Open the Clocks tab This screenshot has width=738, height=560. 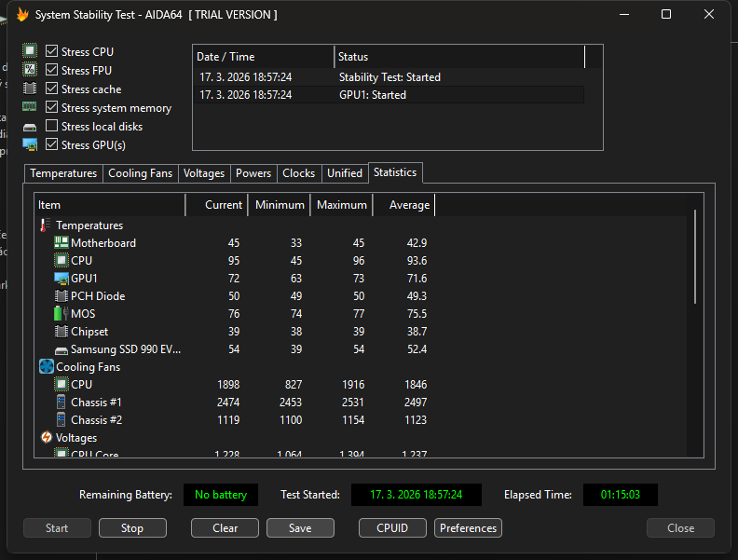pyautogui.click(x=298, y=173)
